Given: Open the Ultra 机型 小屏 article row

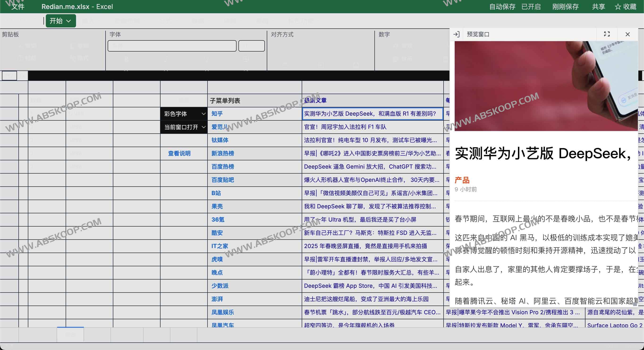Looking at the screenshot, I should click(360, 220).
